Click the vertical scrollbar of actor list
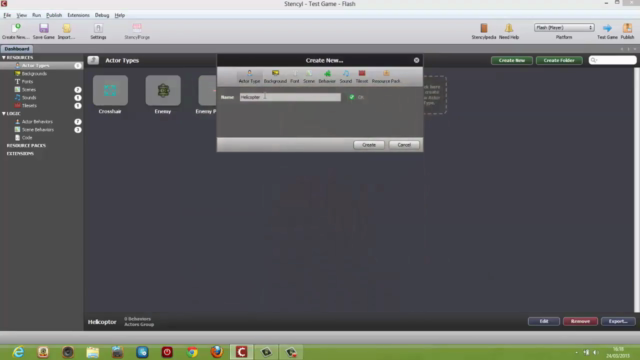The height and width of the screenshot is (360, 640). point(637,190)
